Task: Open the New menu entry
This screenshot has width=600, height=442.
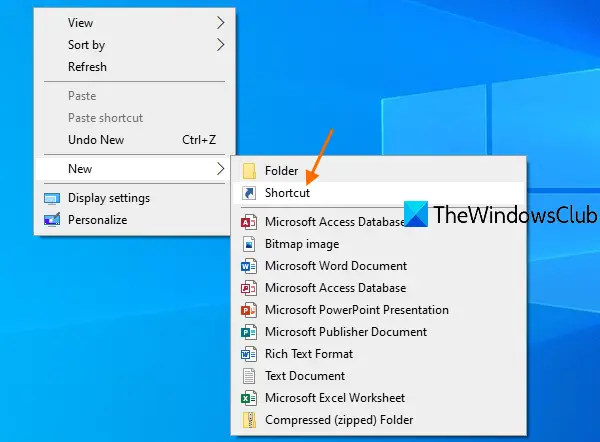Action: (x=132, y=169)
